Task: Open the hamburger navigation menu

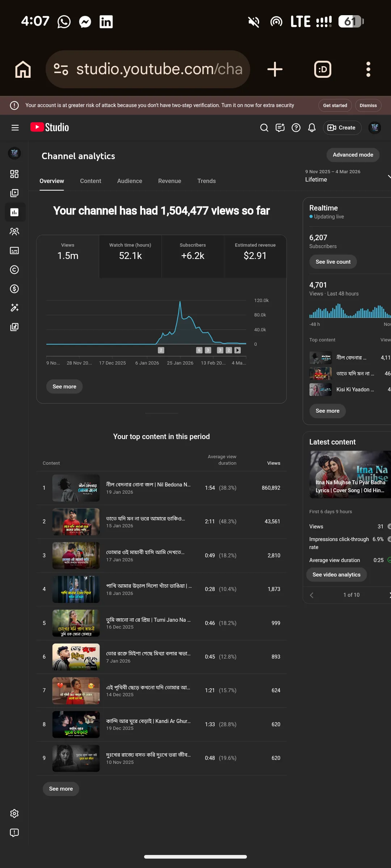Action: pos(15,127)
